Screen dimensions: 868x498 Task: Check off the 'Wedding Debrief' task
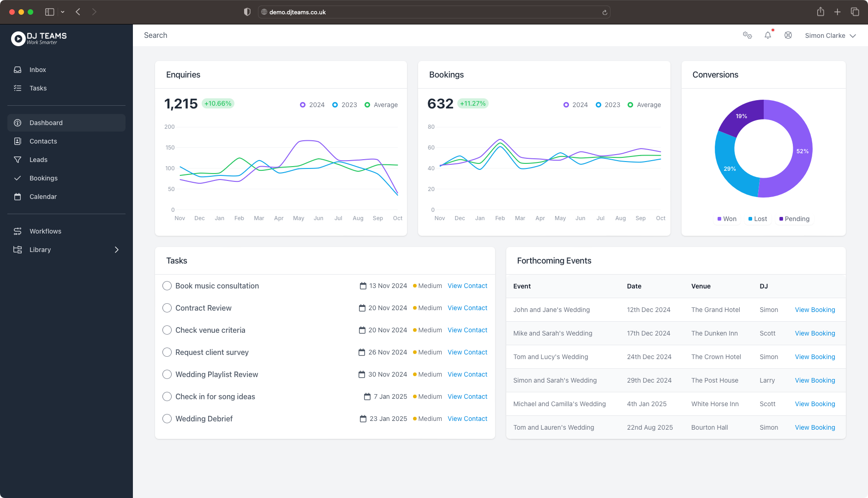click(x=167, y=418)
